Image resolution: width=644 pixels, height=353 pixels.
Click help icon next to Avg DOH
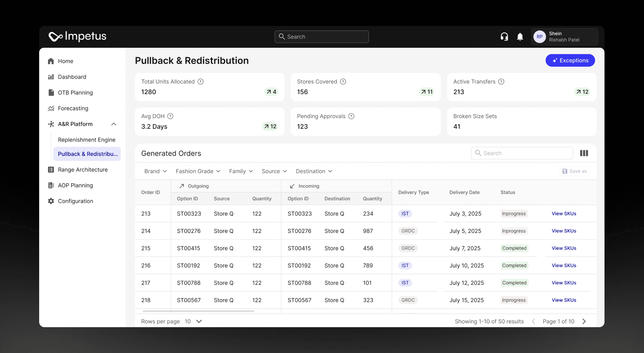pos(170,116)
